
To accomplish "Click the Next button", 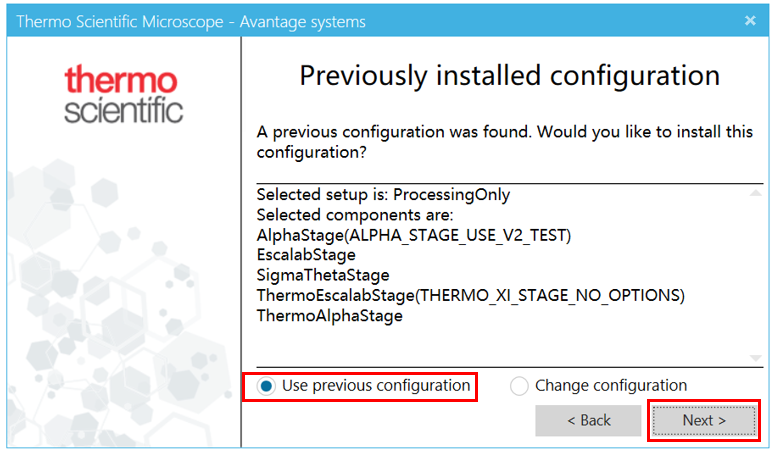I will [x=704, y=420].
